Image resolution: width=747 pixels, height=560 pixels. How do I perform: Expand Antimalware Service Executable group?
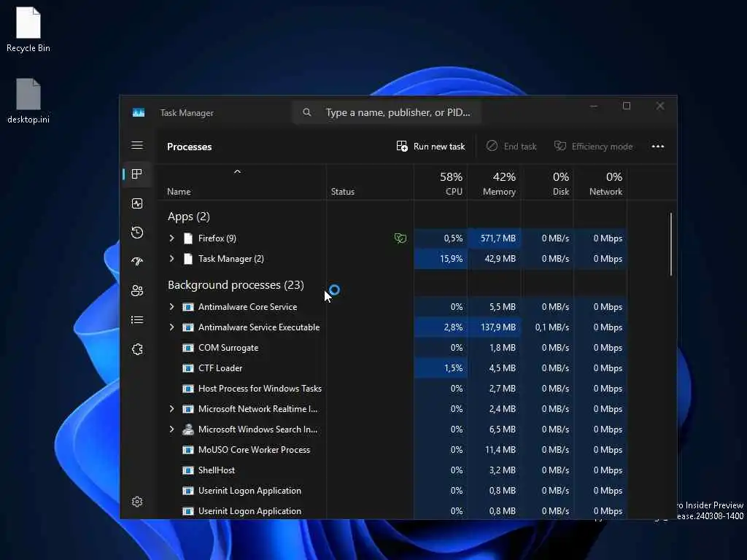pyautogui.click(x=172, y=327)
